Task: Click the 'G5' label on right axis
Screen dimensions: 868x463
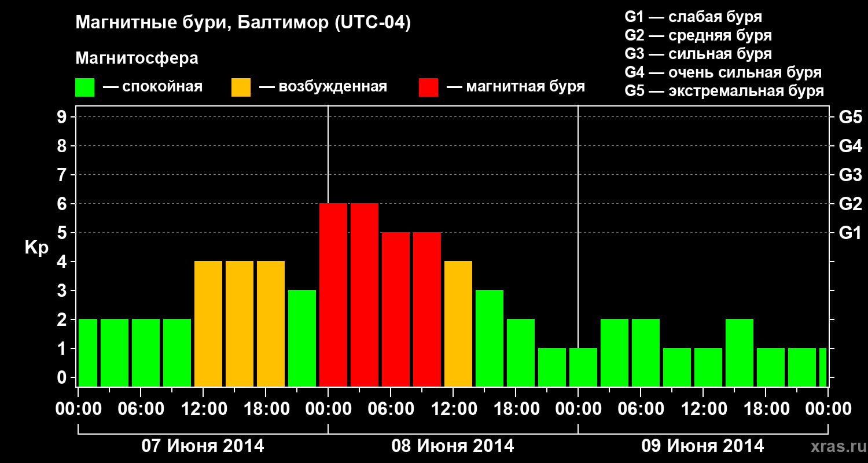Action: click(x=850, y=117)
